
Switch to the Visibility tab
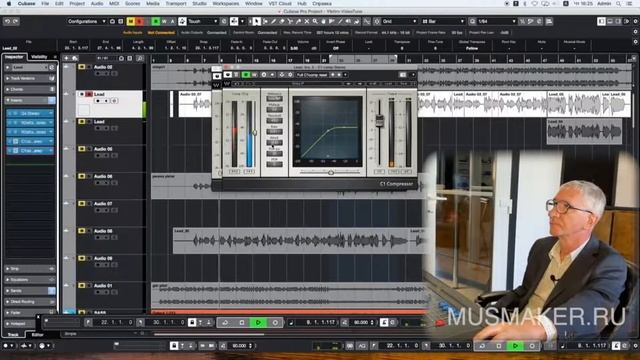[39, 57]
